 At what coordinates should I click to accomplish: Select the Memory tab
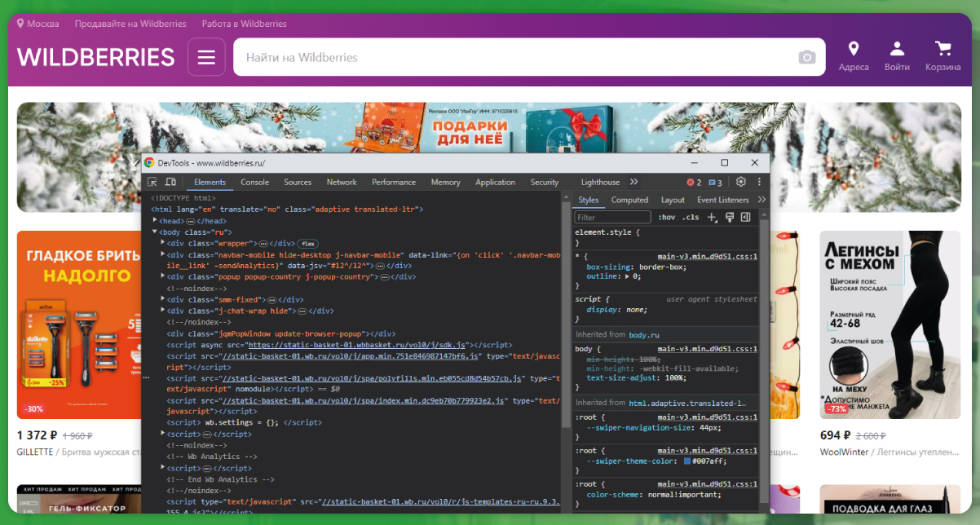[x=445, y=183]
